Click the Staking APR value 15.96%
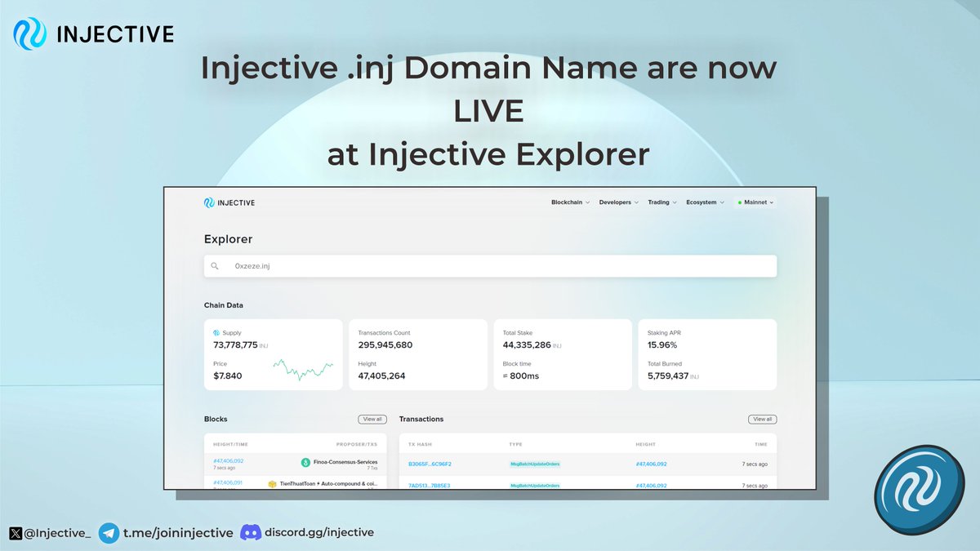The image size is (980, 551). coord(662,345)
